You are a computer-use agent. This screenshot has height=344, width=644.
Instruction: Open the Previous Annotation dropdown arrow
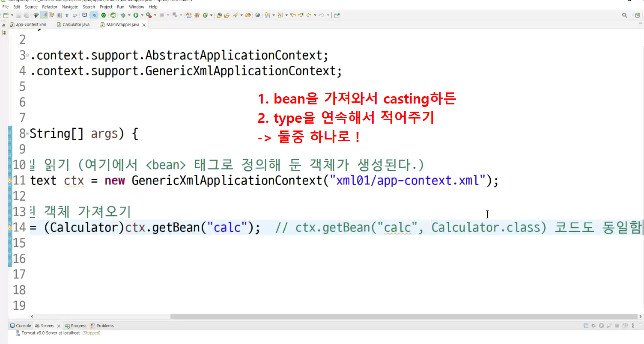[x=286, y=15]
